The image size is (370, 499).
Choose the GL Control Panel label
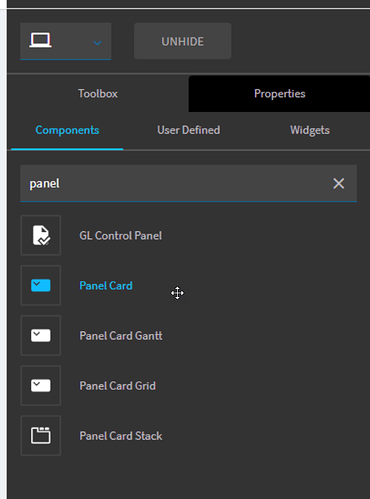click(121, 236)
